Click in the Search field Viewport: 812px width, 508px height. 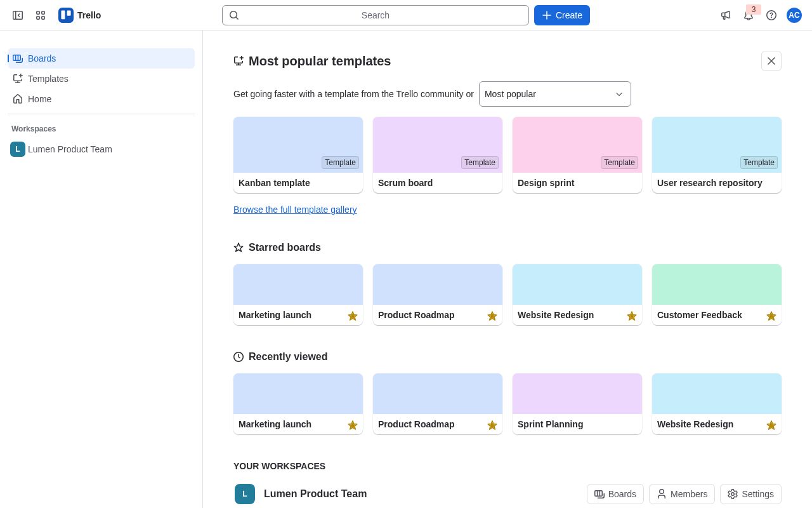click(x=376, y=15)
